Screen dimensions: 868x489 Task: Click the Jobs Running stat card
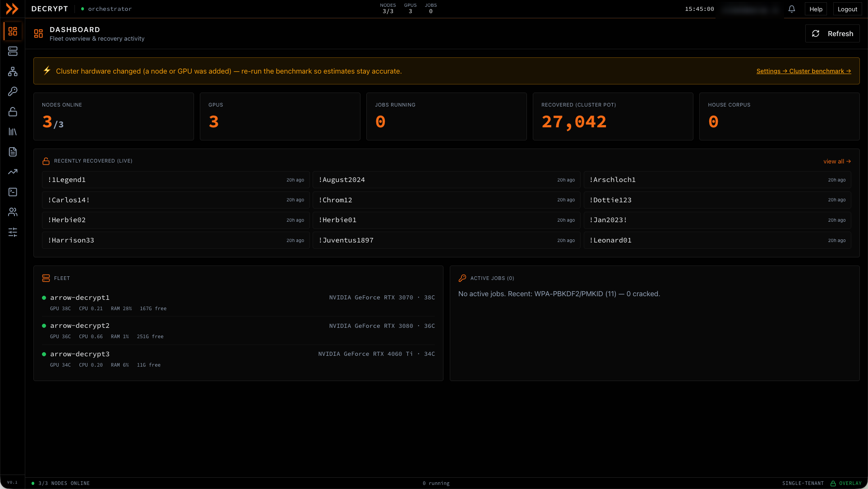pyautogui.click(x=447, y=116)
